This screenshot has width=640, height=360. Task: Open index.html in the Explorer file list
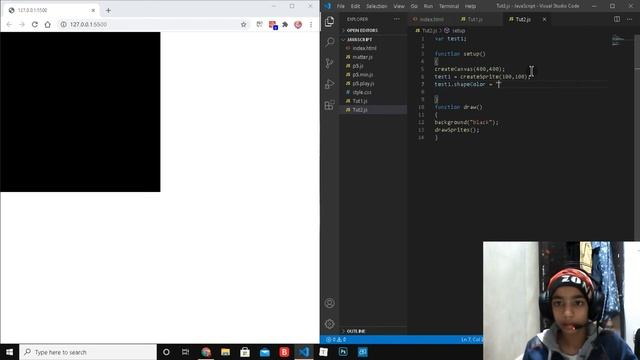(x=373, y=48)
